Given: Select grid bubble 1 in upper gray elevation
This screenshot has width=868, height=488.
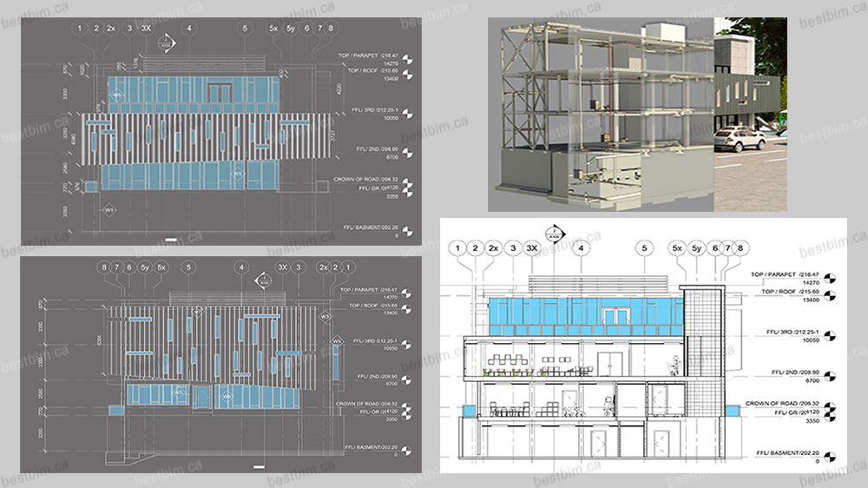Looking at the screenshot, I should 79,28.
